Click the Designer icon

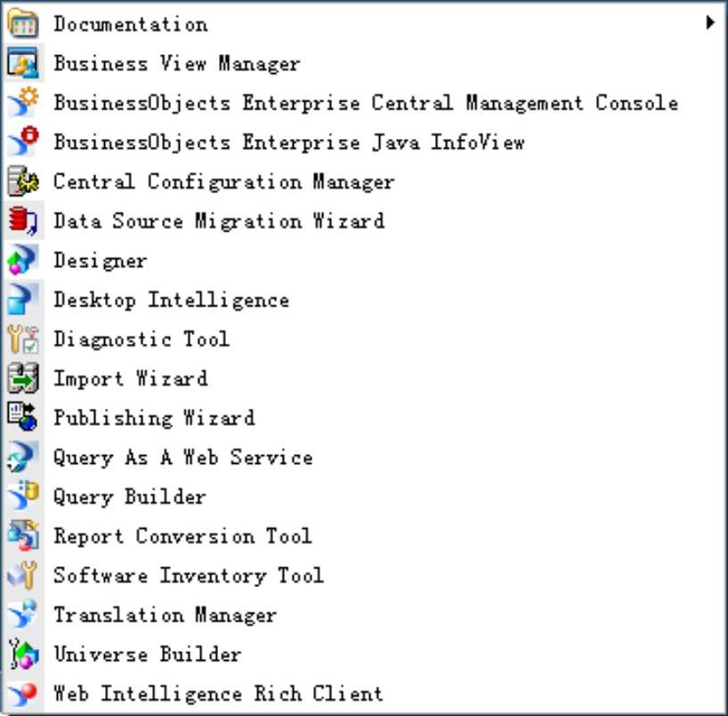pyautogui.click(x=22, y=261)
